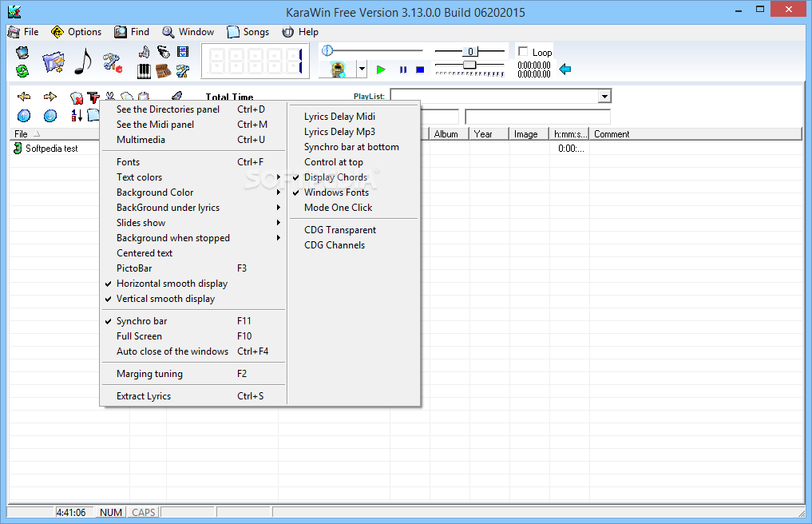Click the green refresh icon
The image size is (812, 524).
(x=22, y=70)
